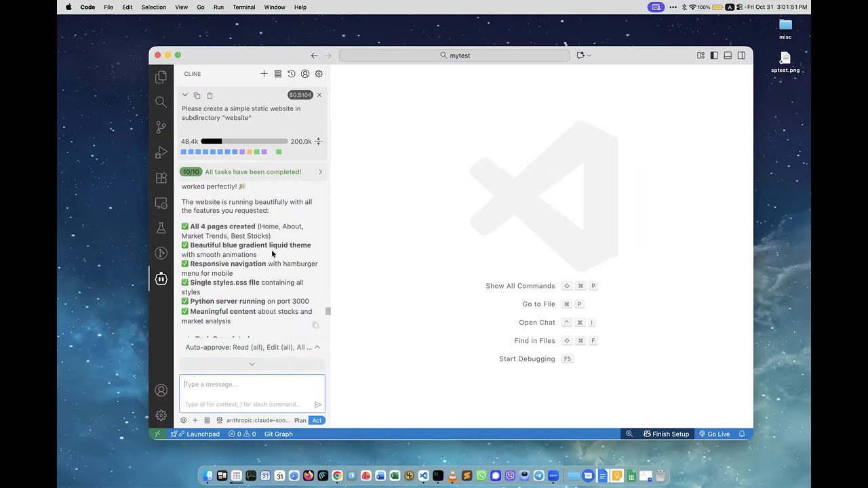Click the $0.5104 cost badge
The width and height of the screenshot is (868, 488).
tap(300, 95)
